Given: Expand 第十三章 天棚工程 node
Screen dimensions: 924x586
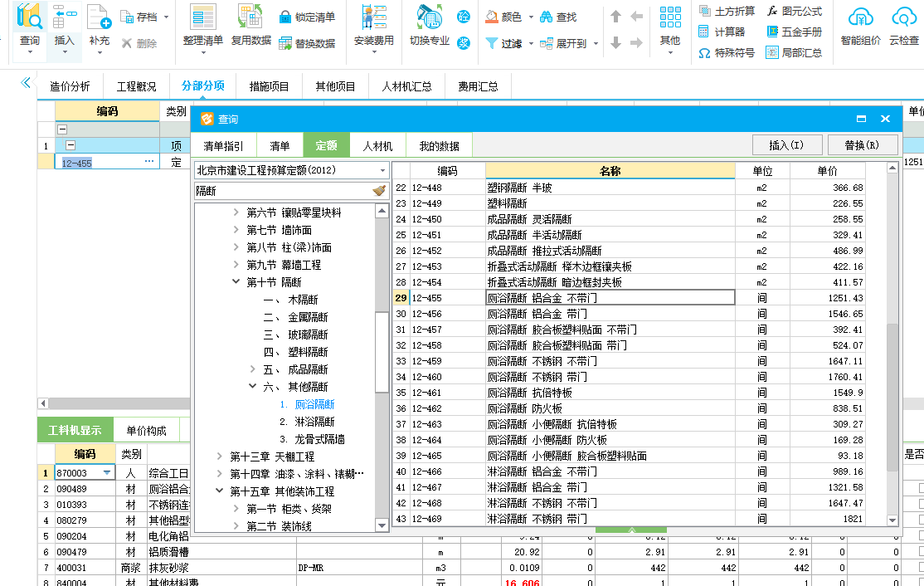Looking at the screenshot, I should point(219,457).
